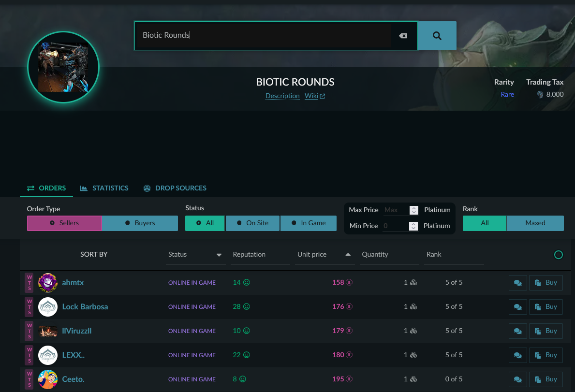Screen dimensions: 575x392
Task: Open the Wiki external link
Action: 315,96
